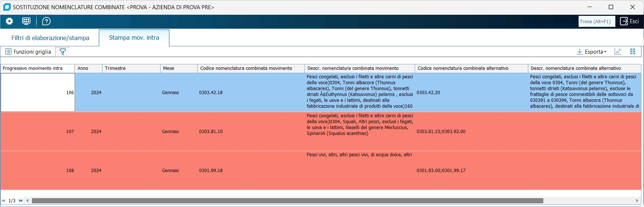The height and width of the screenshot is (207, 644).
Task: Select the red row with progressivo 107
Action: 321,132
